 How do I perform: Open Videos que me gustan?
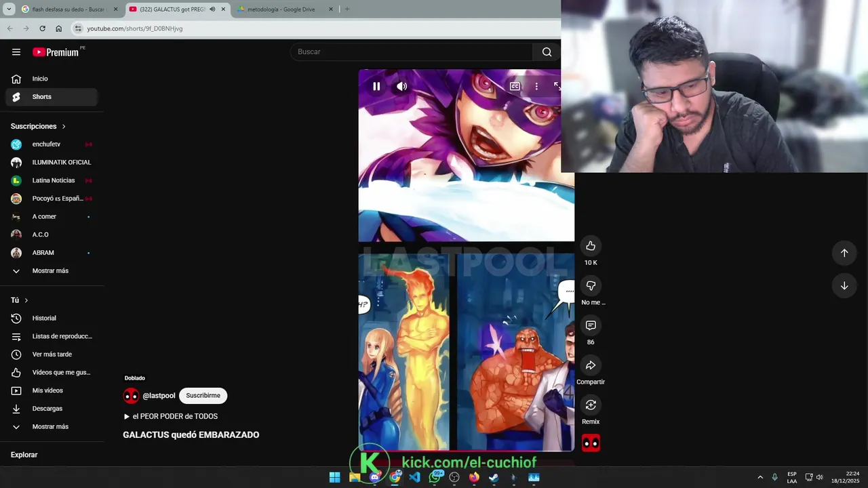(x=52, y=372)
